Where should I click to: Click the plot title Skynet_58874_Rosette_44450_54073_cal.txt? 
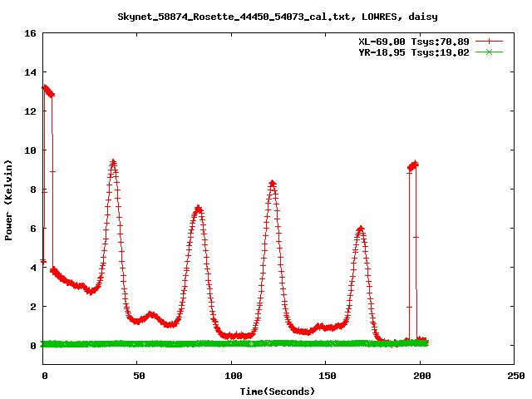tap(236, 17)
